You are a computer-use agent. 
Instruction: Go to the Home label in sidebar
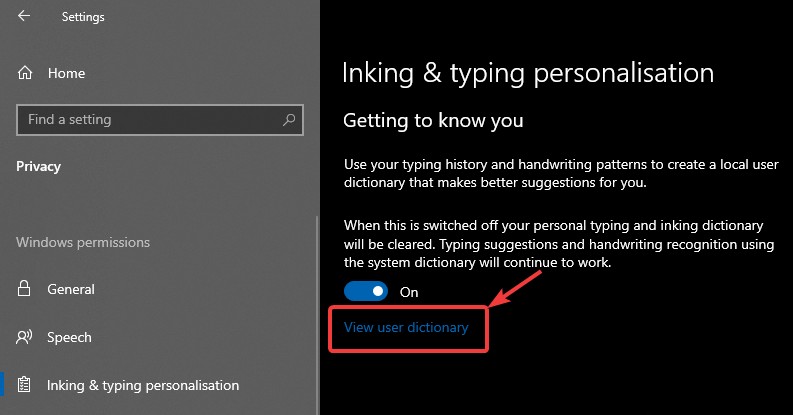(x=66, y=73)
